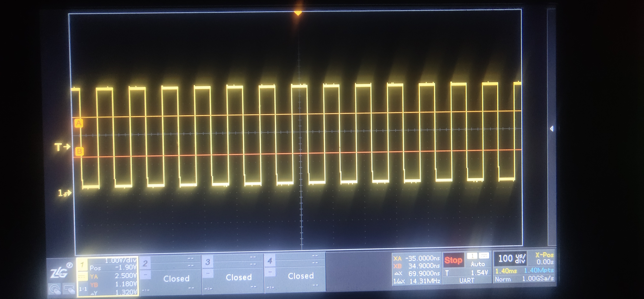Open the 1.00V/div vertical scale setting
This screenshot has width=644, height=299.
tap(121, 261)
